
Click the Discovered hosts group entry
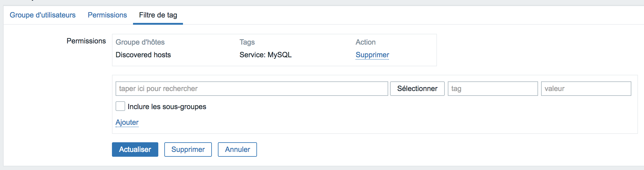143,55
